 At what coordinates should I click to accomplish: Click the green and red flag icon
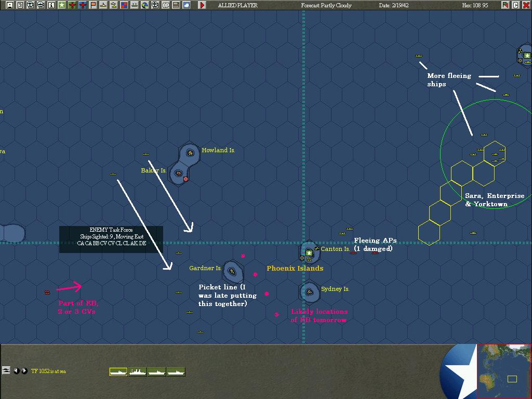point(505,5)
